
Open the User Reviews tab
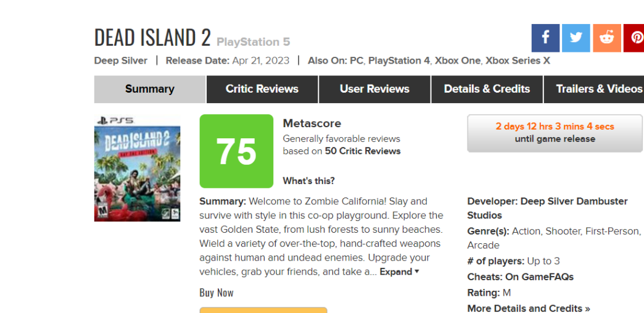pos(374,89)
